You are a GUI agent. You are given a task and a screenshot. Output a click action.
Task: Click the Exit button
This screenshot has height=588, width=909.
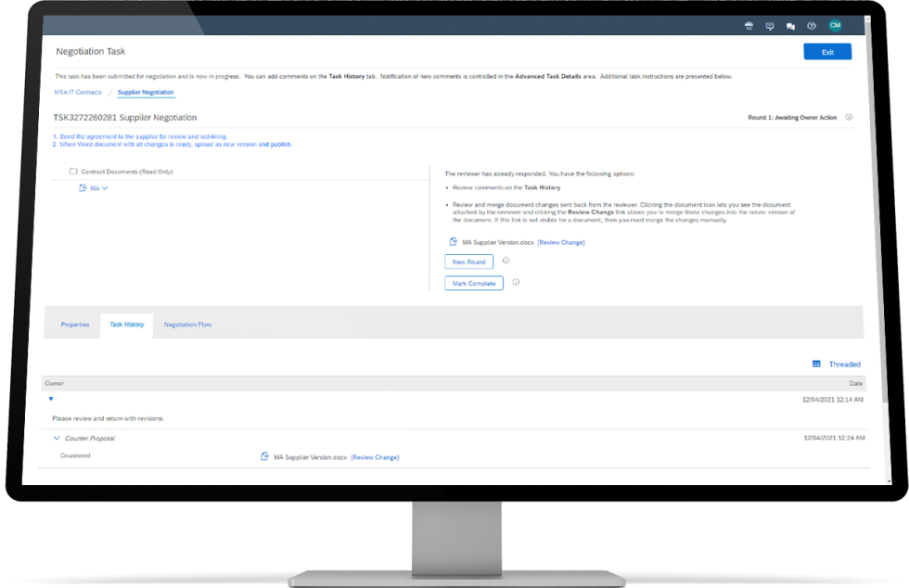826,53
